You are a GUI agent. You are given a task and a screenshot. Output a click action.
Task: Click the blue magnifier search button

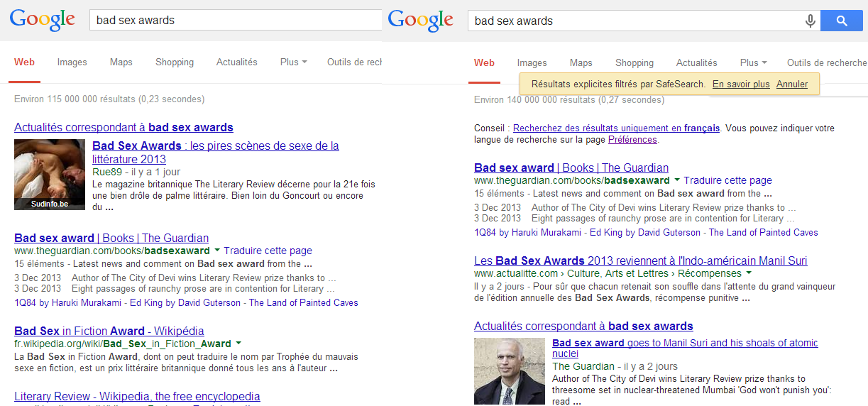(x=841, y=21)
